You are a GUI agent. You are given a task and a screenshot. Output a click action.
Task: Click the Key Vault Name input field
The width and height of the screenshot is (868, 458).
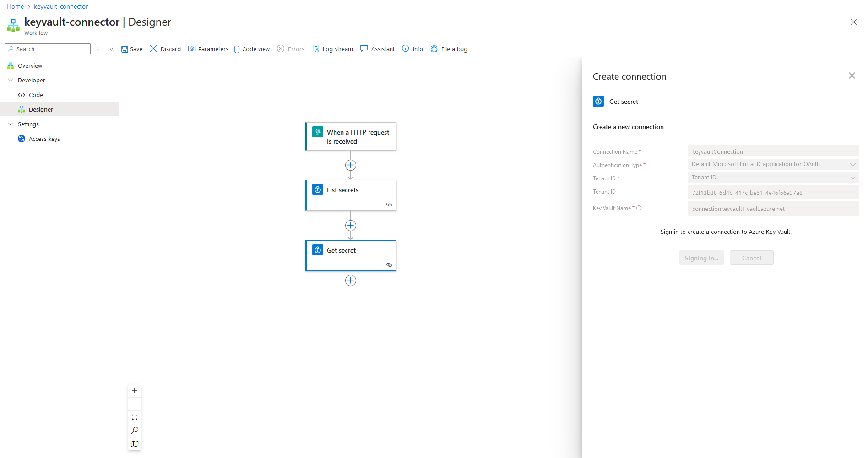pos(773,209)
